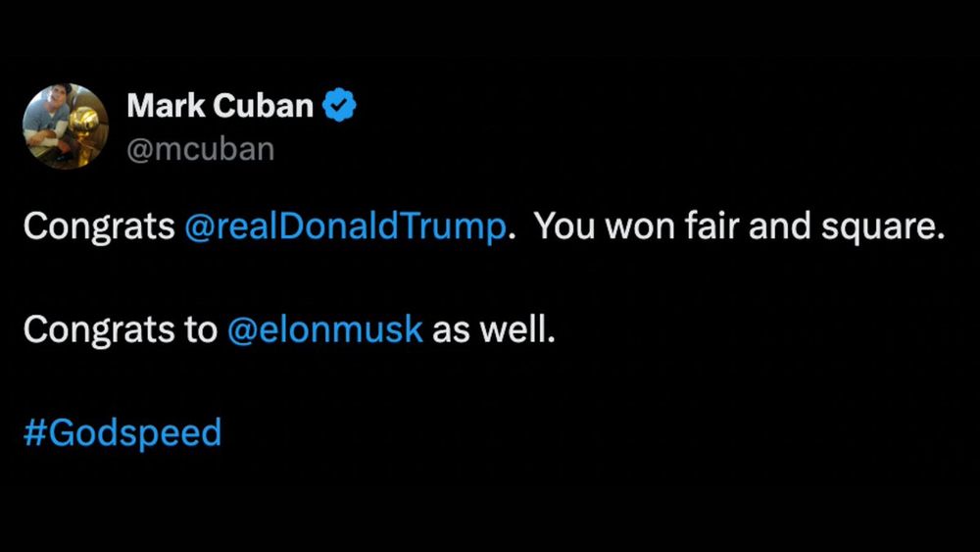980x552 pixels.
Task: Click the word "You" in the tweet
Action: tap(562, 226)
